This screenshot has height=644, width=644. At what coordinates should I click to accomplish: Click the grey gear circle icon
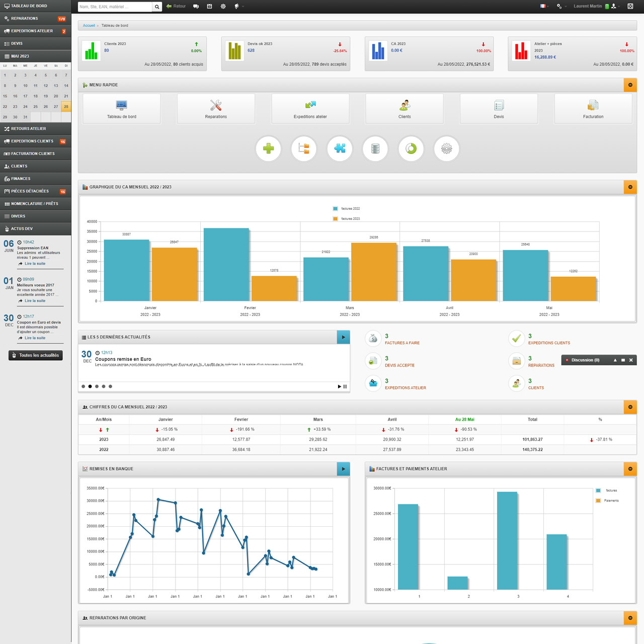tap(446, 149)
